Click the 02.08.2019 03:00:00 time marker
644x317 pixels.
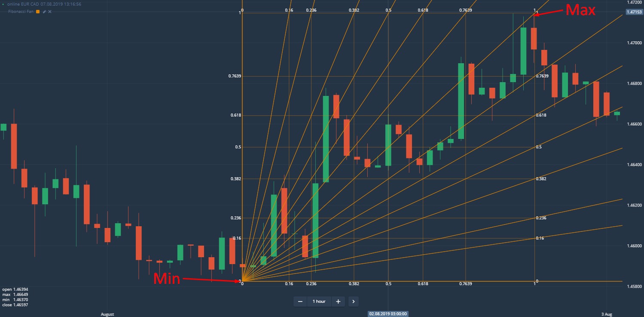(388, 314)
